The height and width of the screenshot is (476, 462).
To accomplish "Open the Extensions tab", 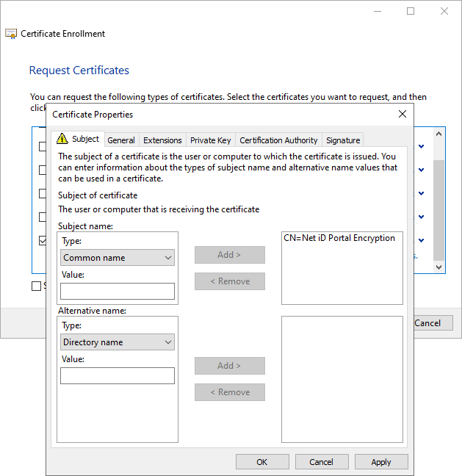I will point(162,140).
